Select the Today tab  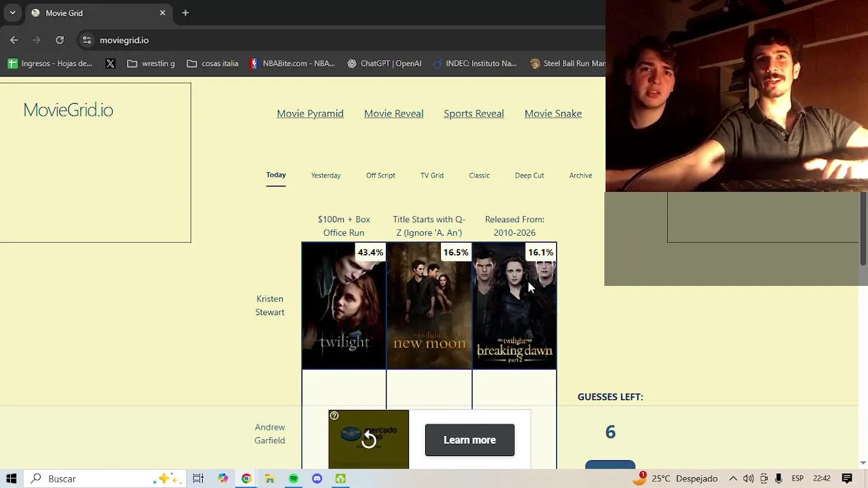tap(276, 175)
